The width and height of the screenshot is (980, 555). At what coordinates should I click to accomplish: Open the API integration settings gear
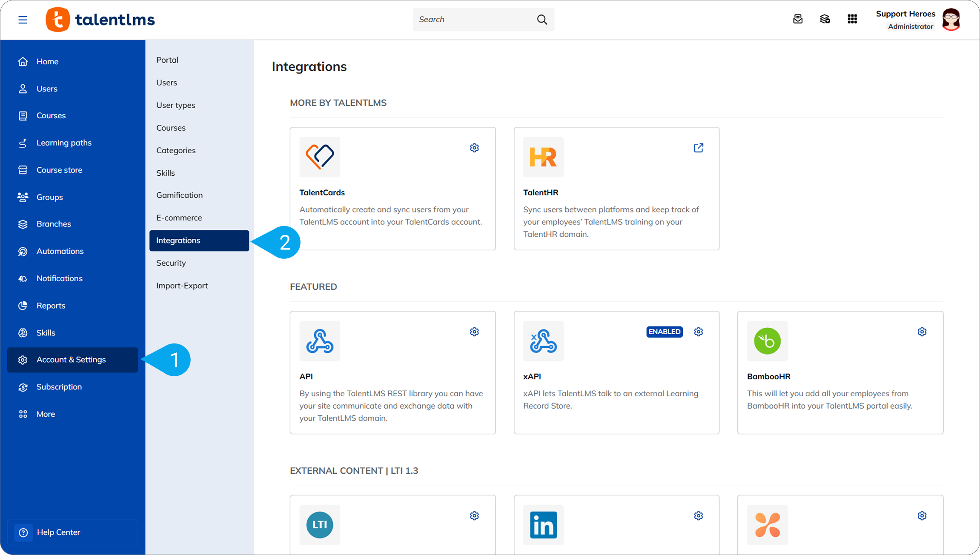pyautogui.click(x=474, y=332)
